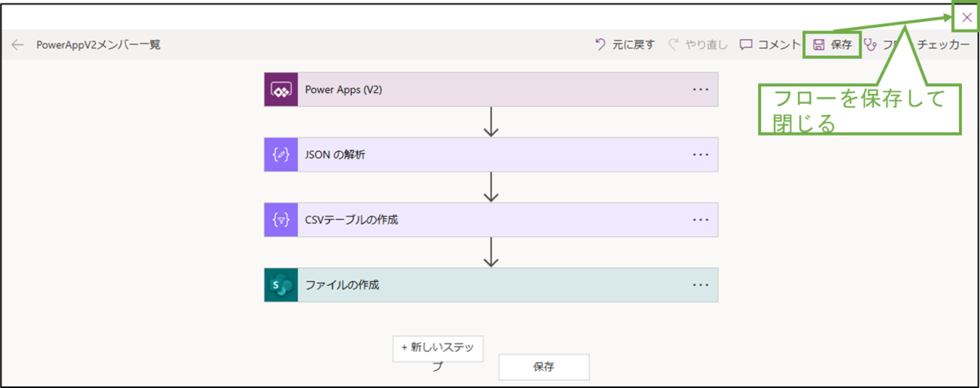This screenshot has height=388, width=980.
Task: Expand the CSVテーブルの作成 step card
Action: (492, 220)
